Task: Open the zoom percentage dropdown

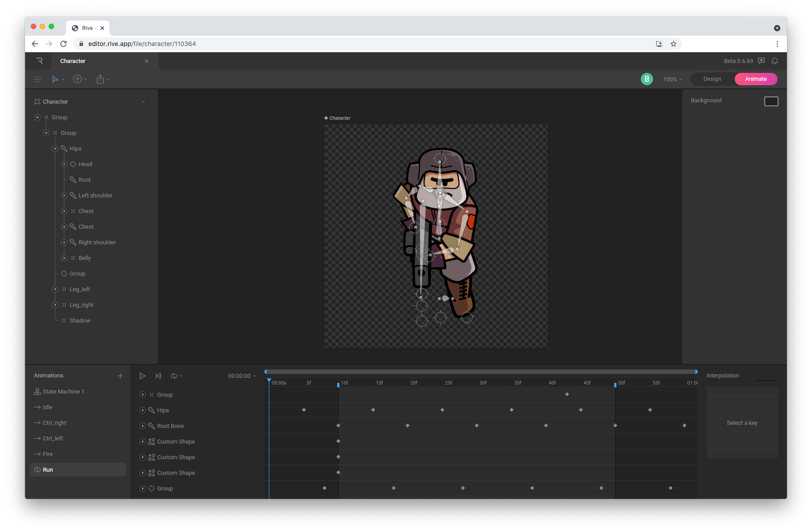Action: tap(672, 79)
